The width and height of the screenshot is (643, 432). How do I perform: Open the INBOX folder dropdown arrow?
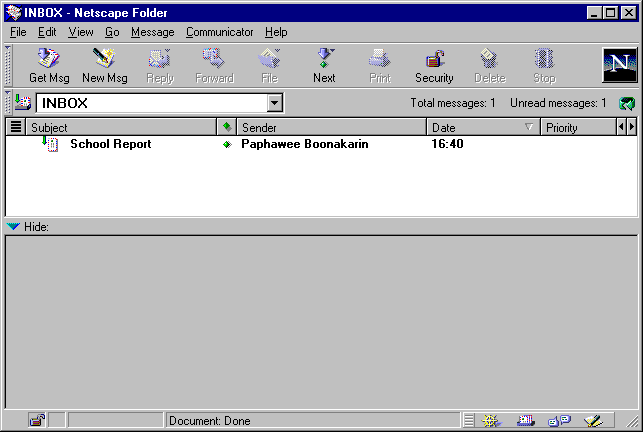pos(274,103)
